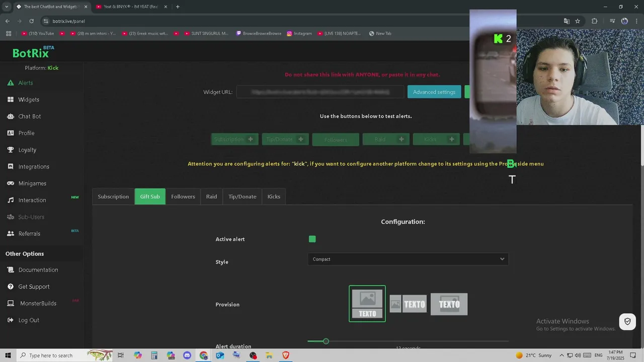Open the New Tab bookmark

click(x=380, y=34)
